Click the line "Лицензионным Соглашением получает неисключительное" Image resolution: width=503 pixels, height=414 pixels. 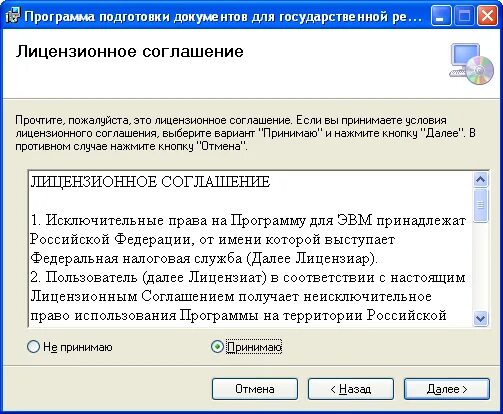click(x=231, y=297)
